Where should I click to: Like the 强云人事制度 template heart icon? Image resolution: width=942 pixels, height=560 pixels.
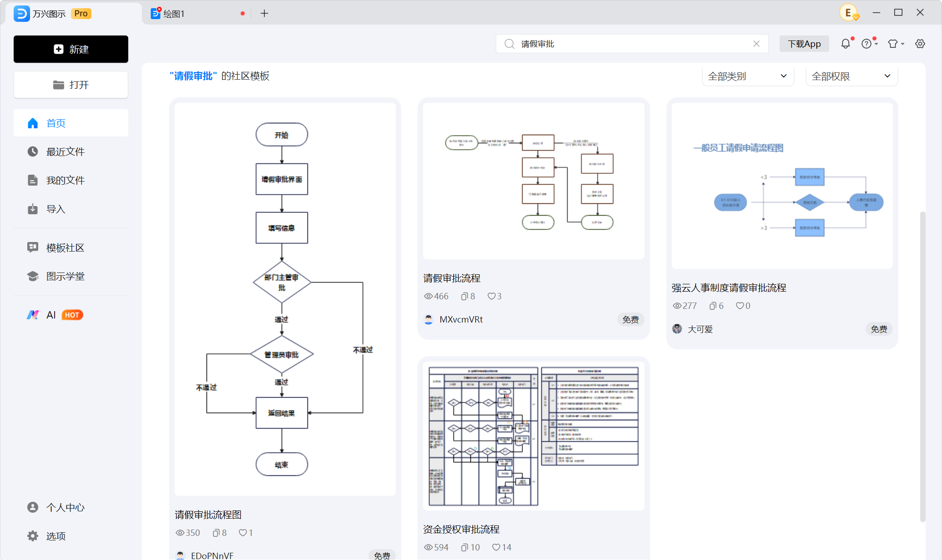click(x=740, y=306)
